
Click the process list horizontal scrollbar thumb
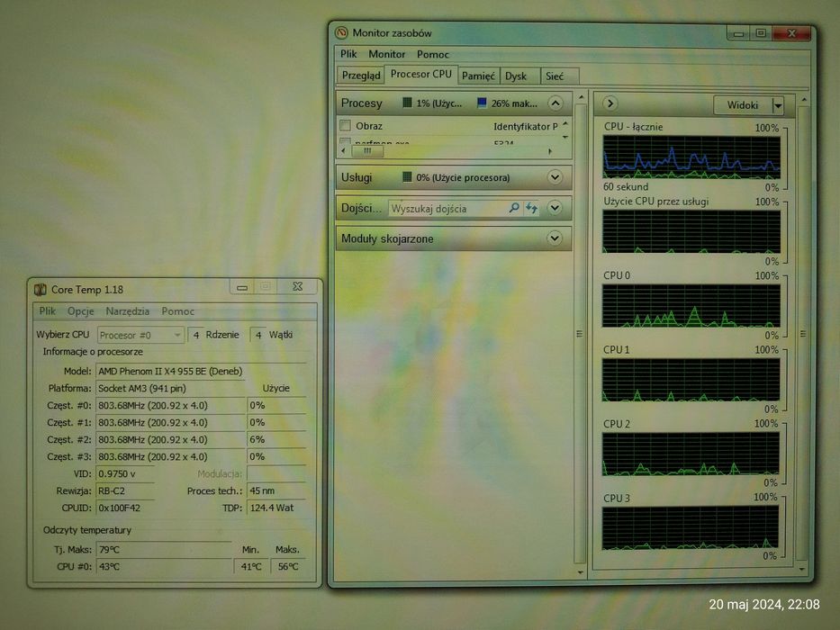pyautogui.click(x=367, y=151)
